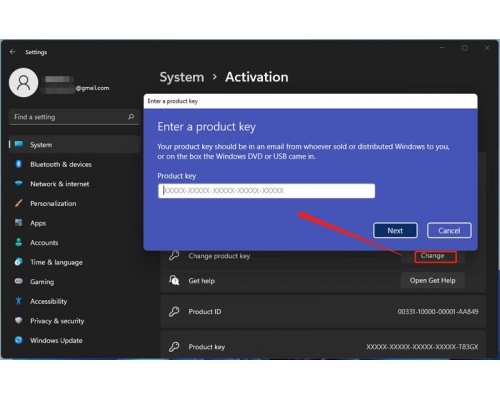Maximize the Settings window

point(464,48)
